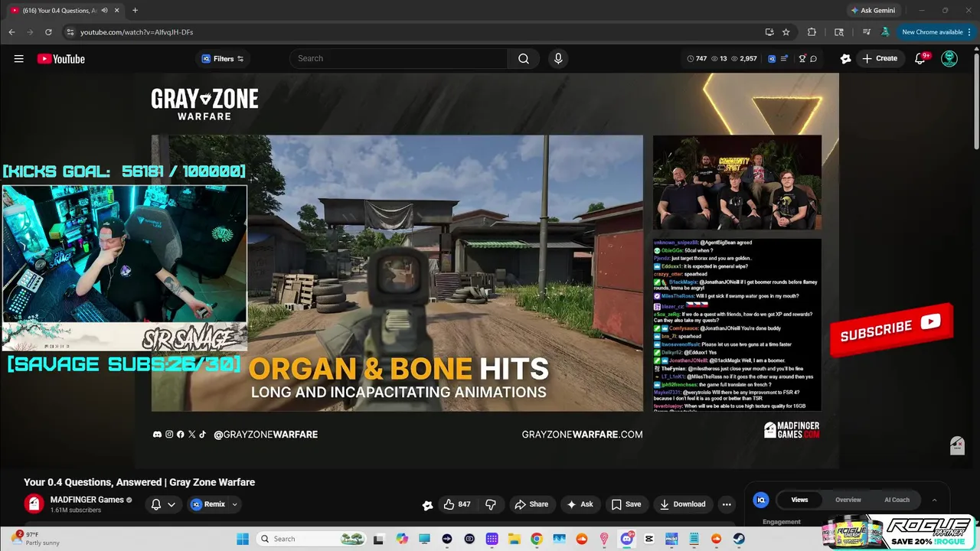Screen dimensions: 980x551
Task: Open a new browser tab
Action: click(x=135, y=10)
